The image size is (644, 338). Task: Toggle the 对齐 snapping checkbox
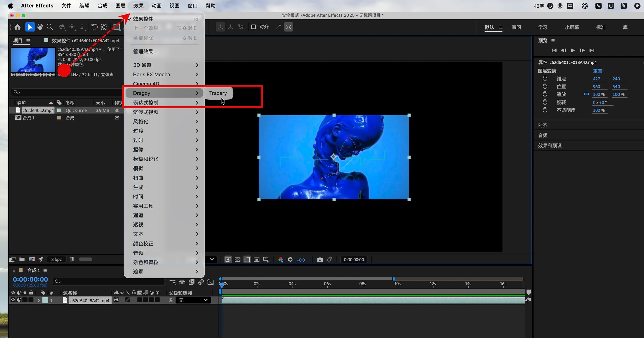coord(254,27)
